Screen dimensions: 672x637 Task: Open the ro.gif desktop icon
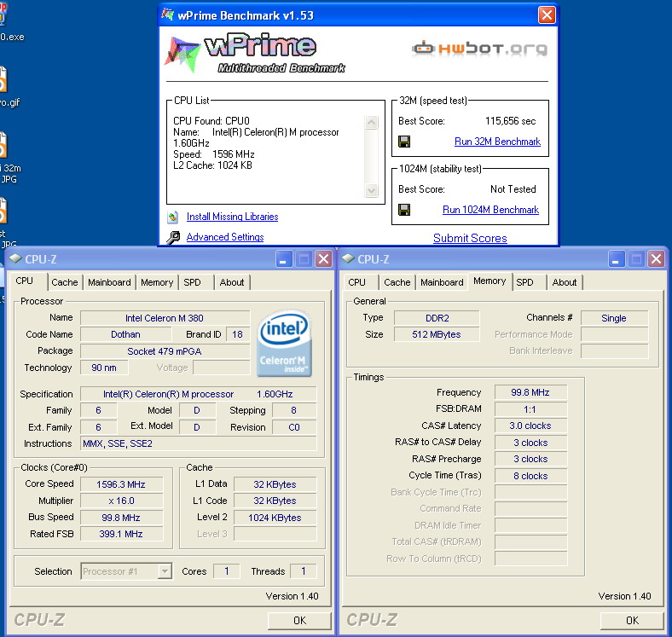click(6, 88)
